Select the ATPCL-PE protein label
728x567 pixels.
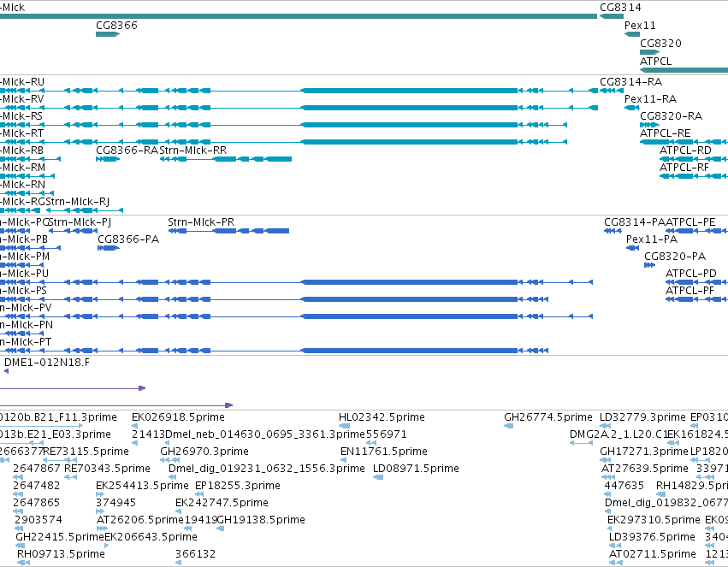691,221
